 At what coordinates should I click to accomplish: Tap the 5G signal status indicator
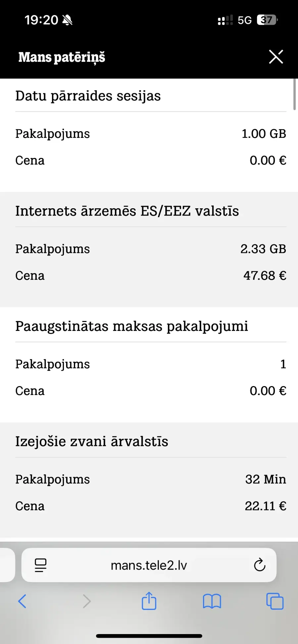coord(244,20)
